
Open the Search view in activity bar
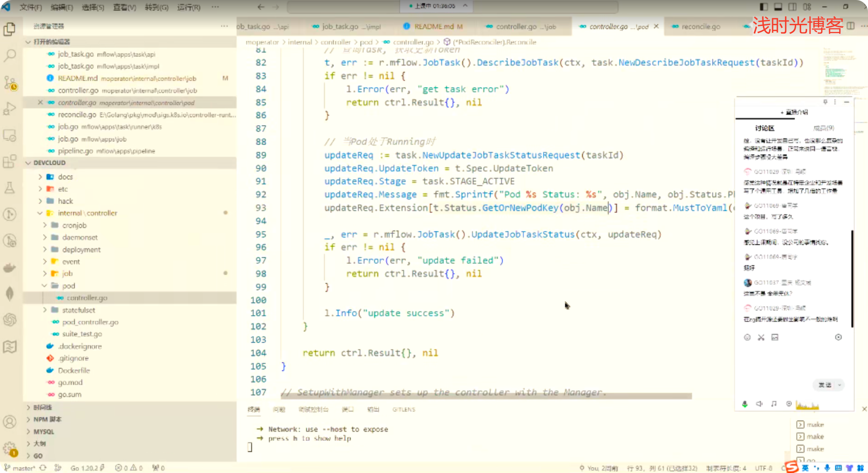(10, 55)
